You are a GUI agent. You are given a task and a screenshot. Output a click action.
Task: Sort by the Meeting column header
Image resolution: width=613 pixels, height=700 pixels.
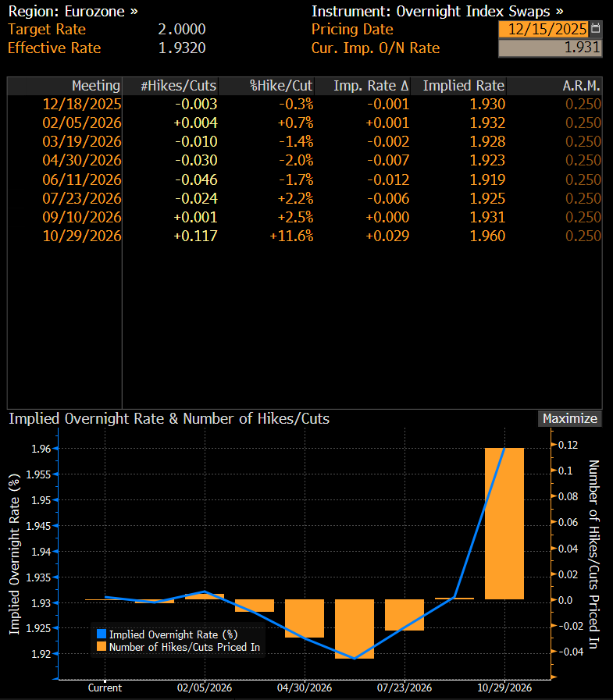point(95,85)
